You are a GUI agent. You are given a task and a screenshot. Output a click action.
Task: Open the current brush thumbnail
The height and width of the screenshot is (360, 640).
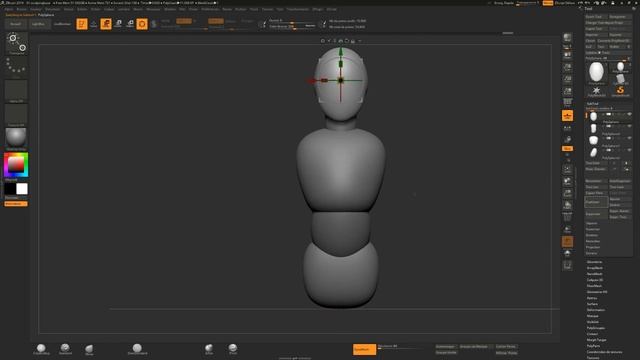[16, 44]
